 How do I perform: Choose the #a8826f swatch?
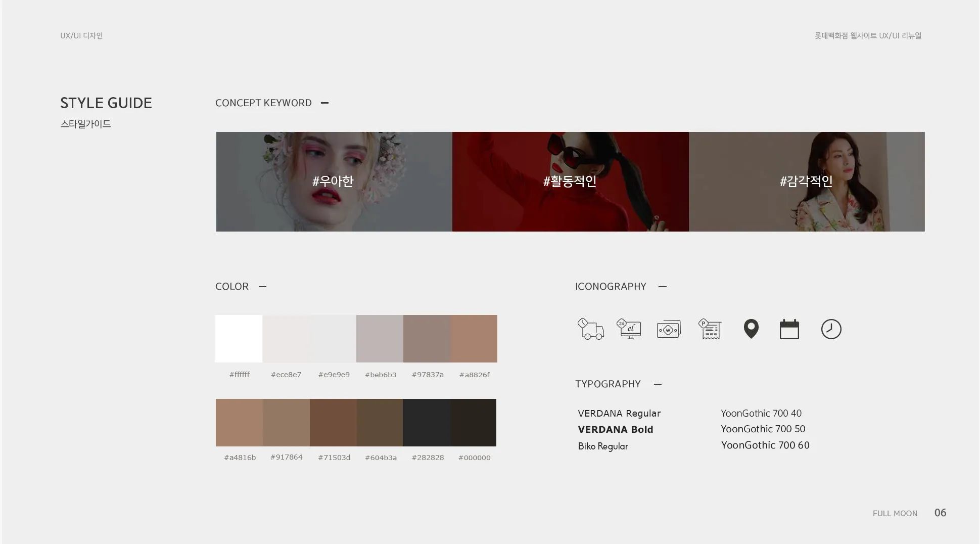(474, 339)
